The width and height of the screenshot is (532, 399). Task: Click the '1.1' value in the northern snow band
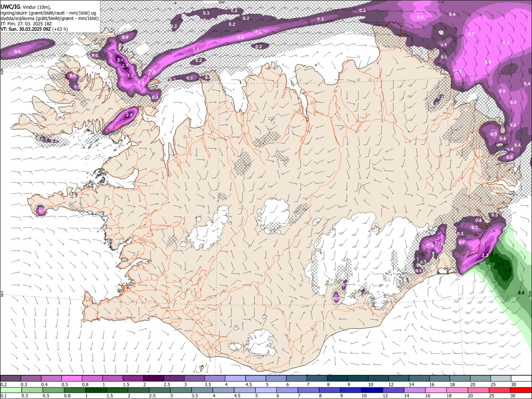[x=196, y=49]
